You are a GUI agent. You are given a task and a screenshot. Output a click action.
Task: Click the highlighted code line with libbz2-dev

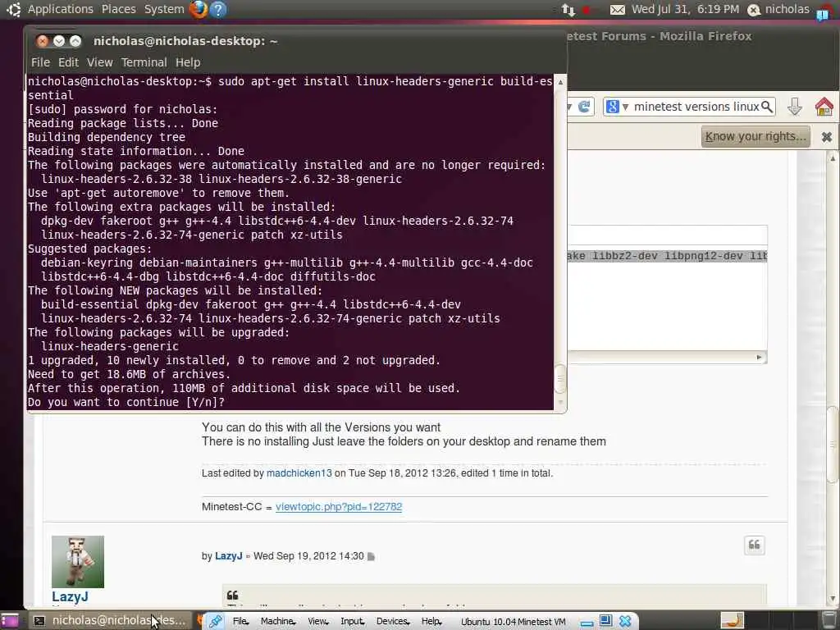click(x=667, y=256)
